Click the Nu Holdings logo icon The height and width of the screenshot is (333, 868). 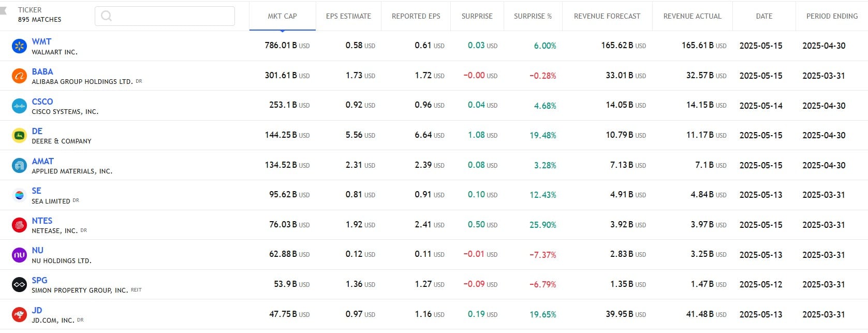pos(19,255)
